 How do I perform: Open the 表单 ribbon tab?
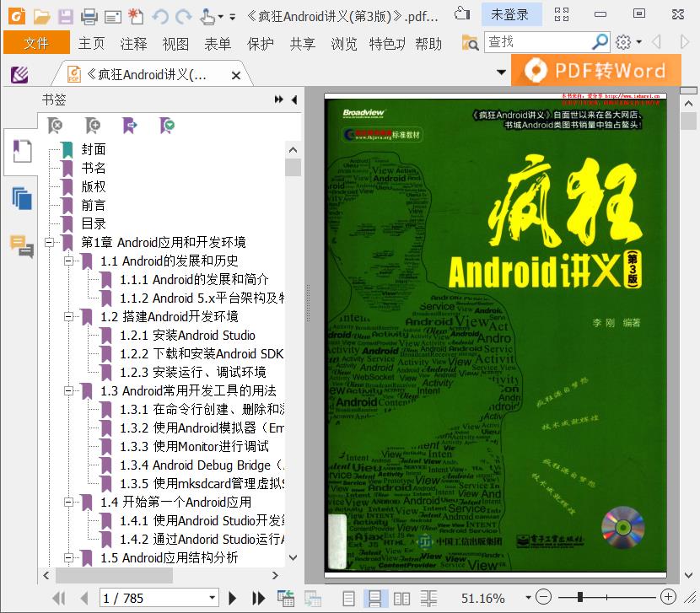tap(218, 44)
